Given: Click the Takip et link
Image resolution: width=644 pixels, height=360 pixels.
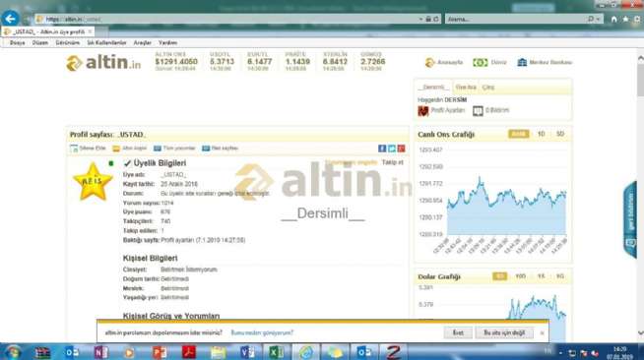Looking at the screenshot, I should 393,162.
